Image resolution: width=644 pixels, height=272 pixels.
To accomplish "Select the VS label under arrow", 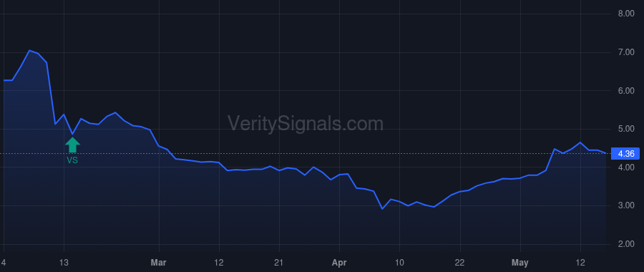I will pyautogui.click(x=72, y=160).
